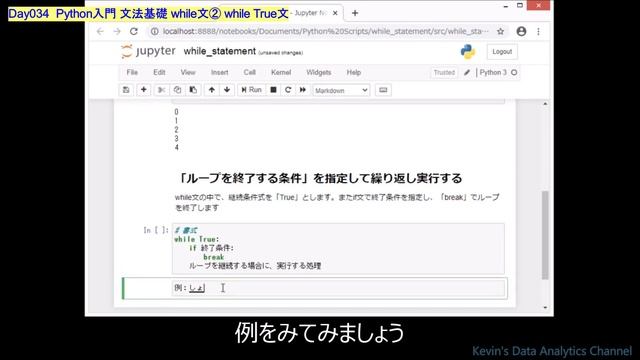Click the Logout button
The width and height of the screenshot is (640, 360).
[x=502, y=51]
